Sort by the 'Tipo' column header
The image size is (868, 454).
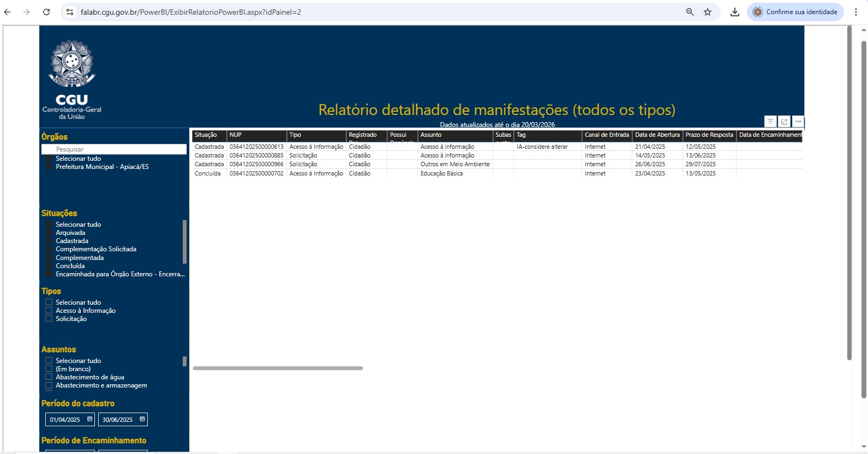316,136
